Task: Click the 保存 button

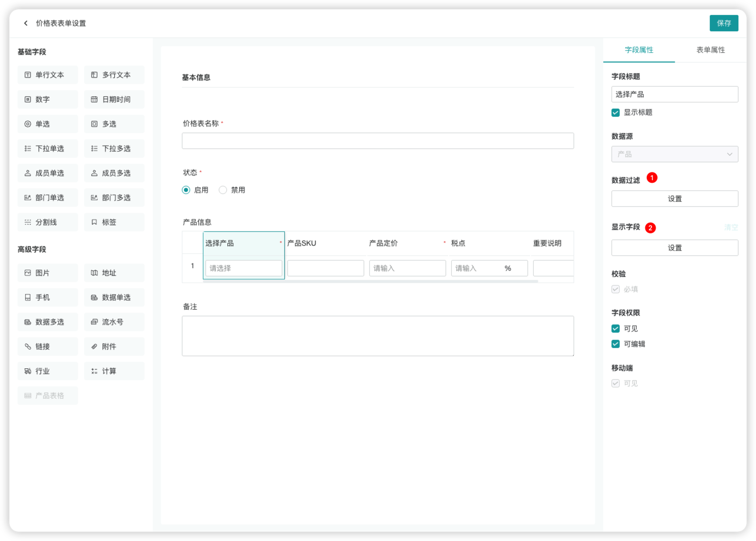Action: pyautogui.click(x=724, y=23)
